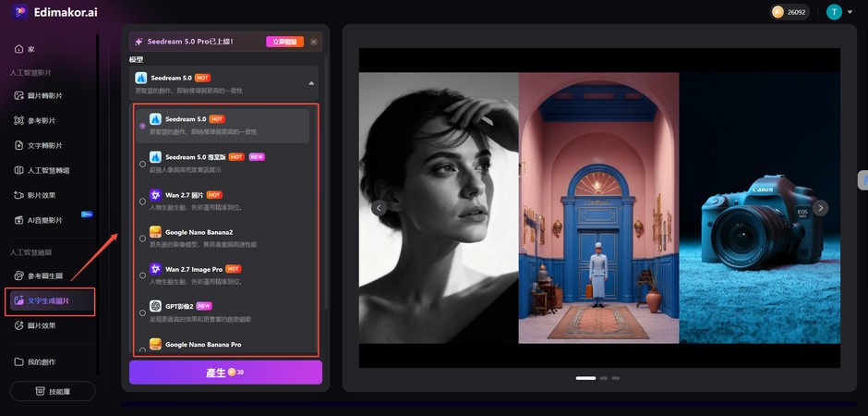This screenshot has width=868, height=416.
Task: Select the Wan 2.7 Image Pro radio option
Action: click(x=143, y=275)
